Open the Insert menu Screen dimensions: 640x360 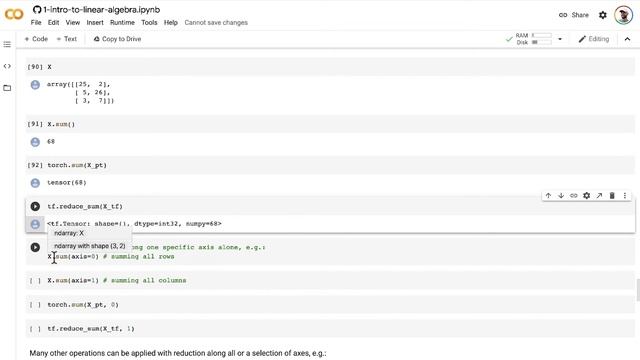pyautogui.click(x=95, y=22)
